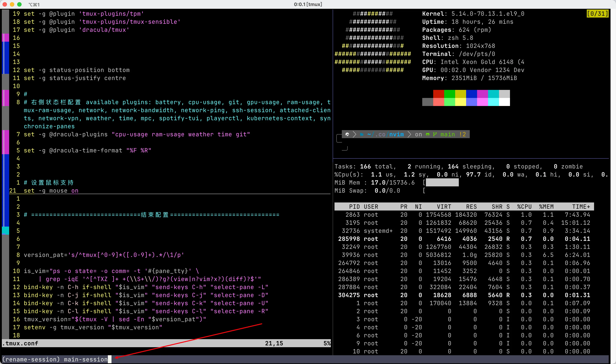Select the process row with PID 2863

tap(464, 215)
